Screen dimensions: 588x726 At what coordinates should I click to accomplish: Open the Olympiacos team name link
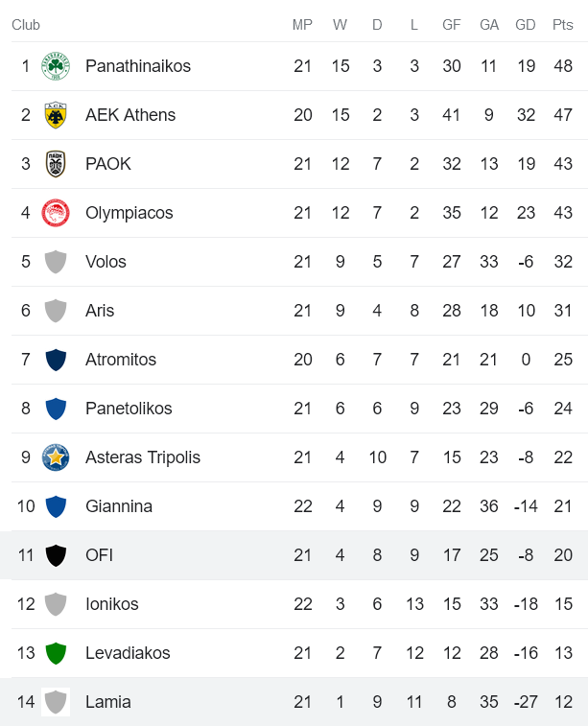pyautogui.click(x=129, y=213)
